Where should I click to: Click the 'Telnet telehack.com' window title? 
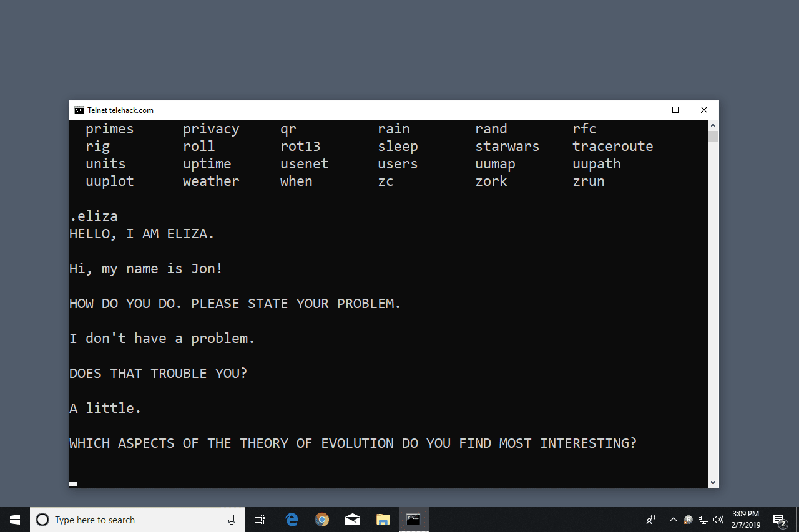120,110
